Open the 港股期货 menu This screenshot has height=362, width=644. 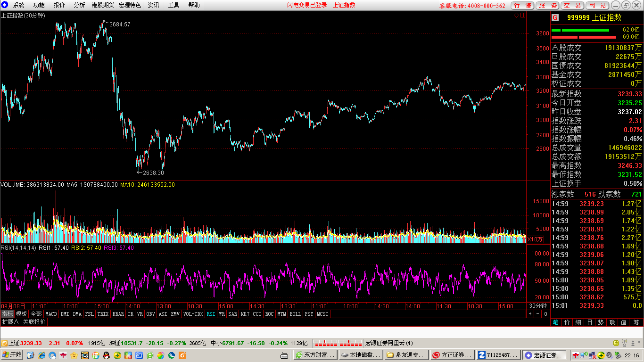[103, 5]
